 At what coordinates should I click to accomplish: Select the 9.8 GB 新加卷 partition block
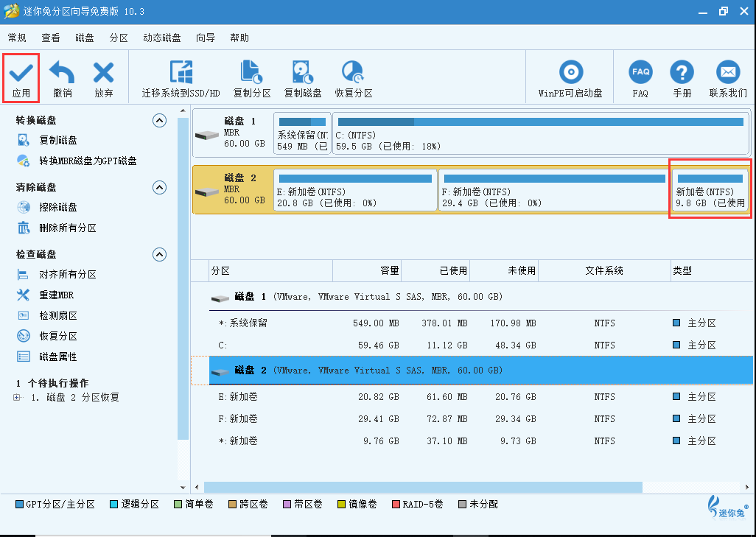pos(710,190)
